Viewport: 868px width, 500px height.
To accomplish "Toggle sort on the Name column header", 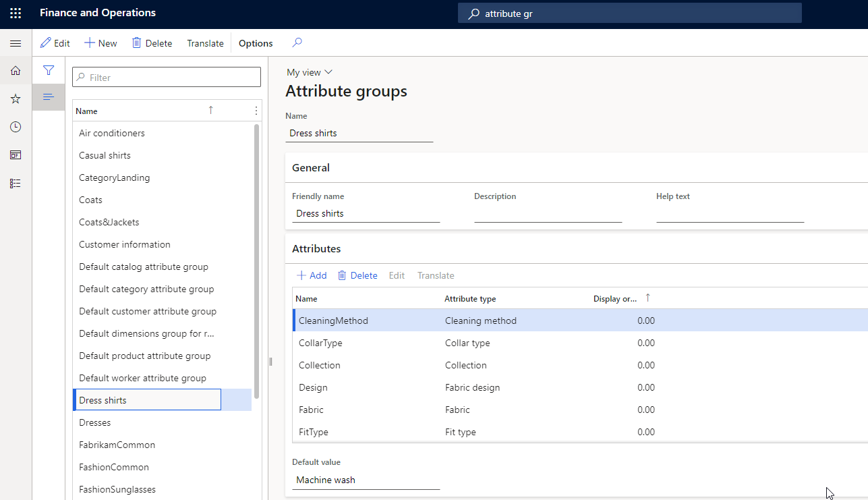I will (x=87, y=110).
